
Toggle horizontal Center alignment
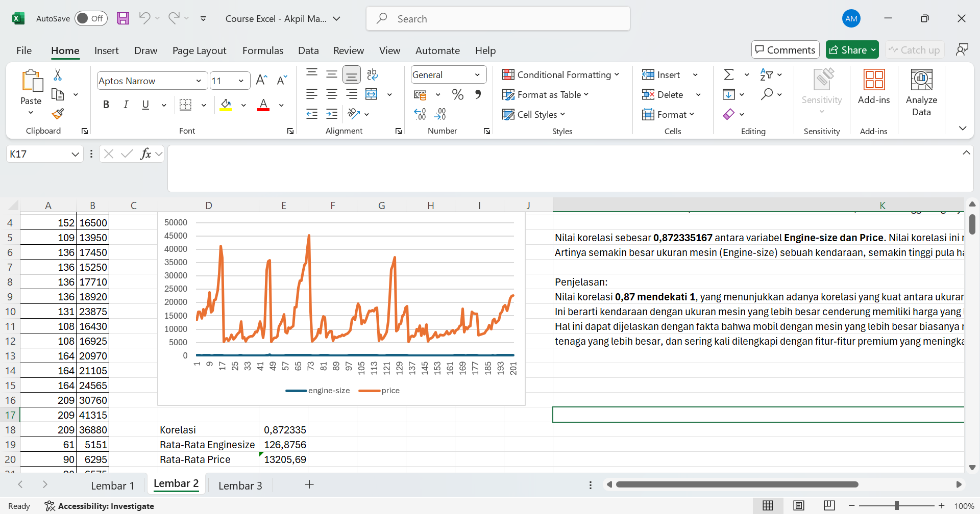tap(332, 94)
